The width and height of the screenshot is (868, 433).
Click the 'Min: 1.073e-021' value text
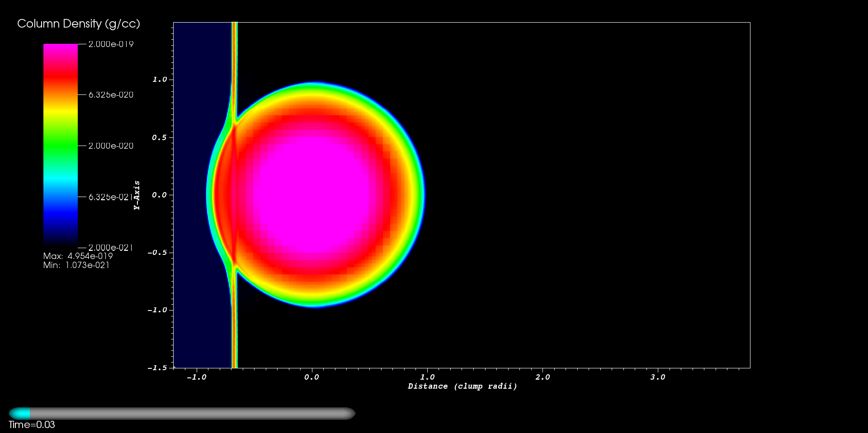tap(76, 265)
